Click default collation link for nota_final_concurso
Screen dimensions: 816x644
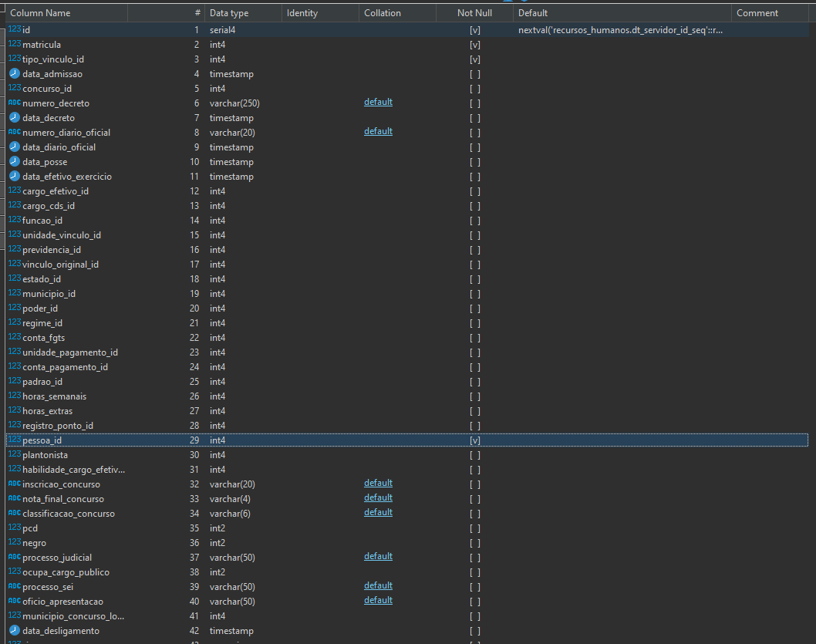379,497
